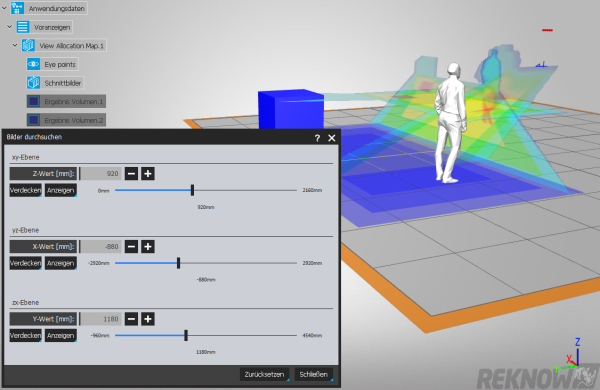Click the Zurücksetzen button
The height and width of the screenshot is (390, 600).
[x=264, y=374]
